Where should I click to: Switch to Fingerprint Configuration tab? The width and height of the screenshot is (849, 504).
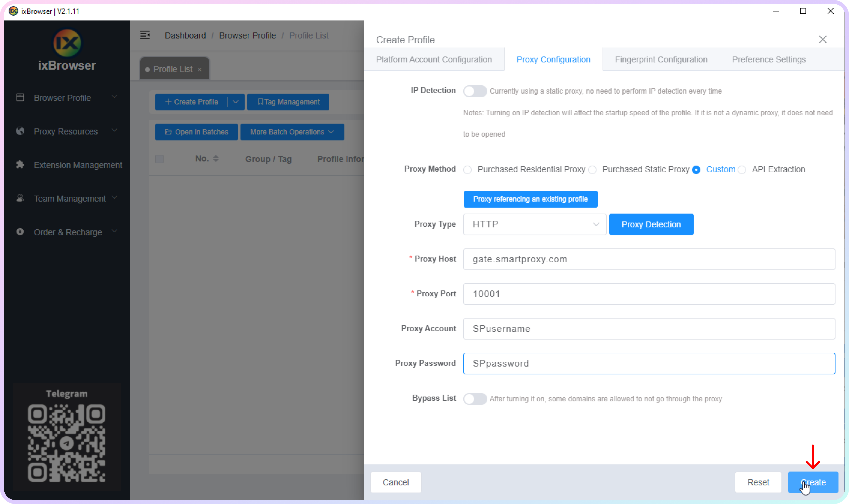(x=661, y=59)
